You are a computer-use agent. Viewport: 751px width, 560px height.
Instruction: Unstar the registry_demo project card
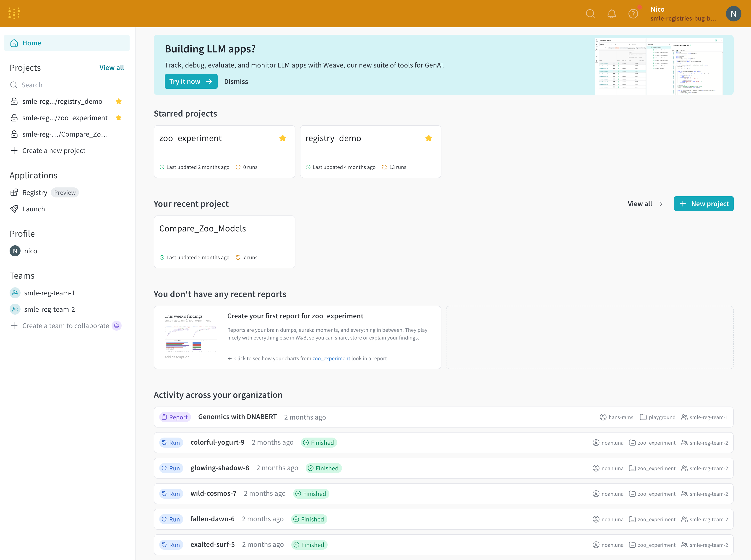click(428, 138)
